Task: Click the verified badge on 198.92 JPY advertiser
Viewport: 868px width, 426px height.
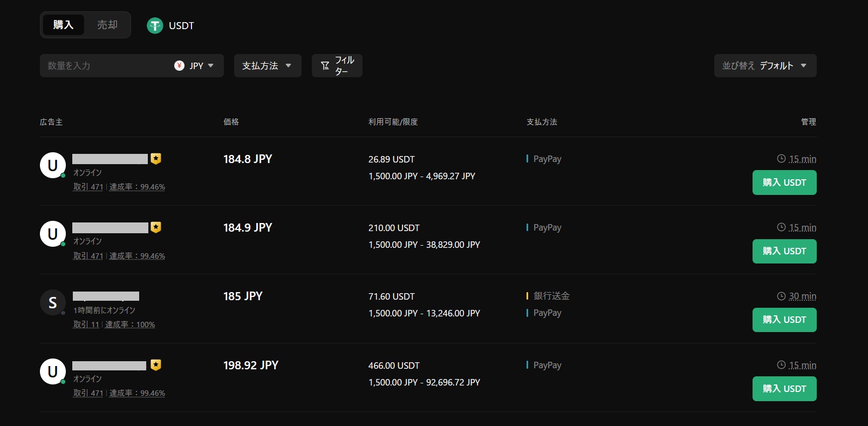Action: [156, 365]
